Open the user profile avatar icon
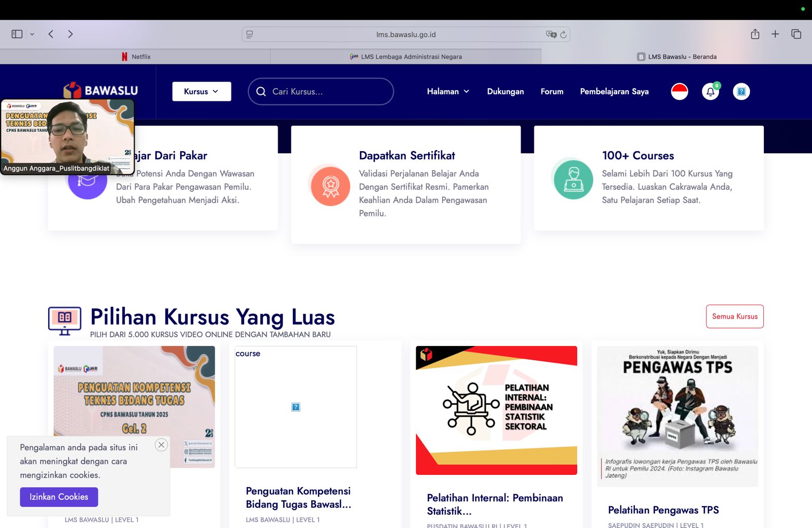 (741, 92)
